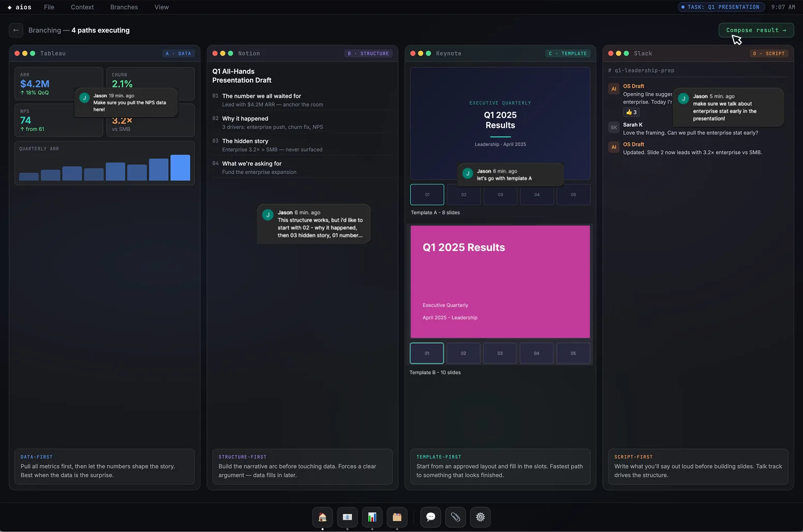
Task: Click the back arrow beside Branching
Action: 16,30
